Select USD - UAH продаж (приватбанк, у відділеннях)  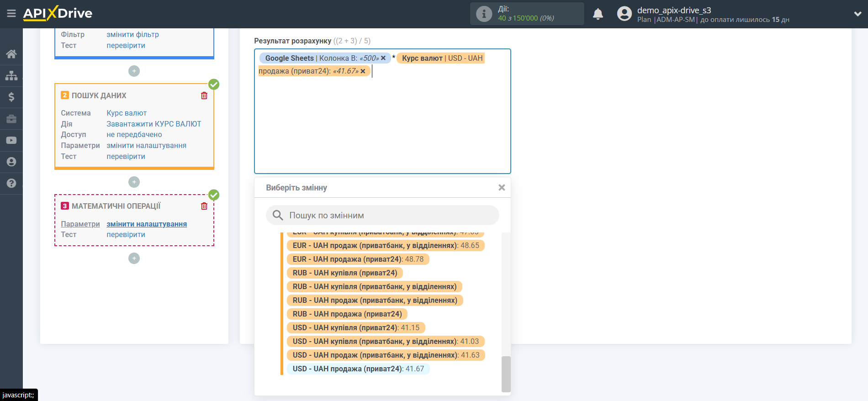tap(386, 355)
